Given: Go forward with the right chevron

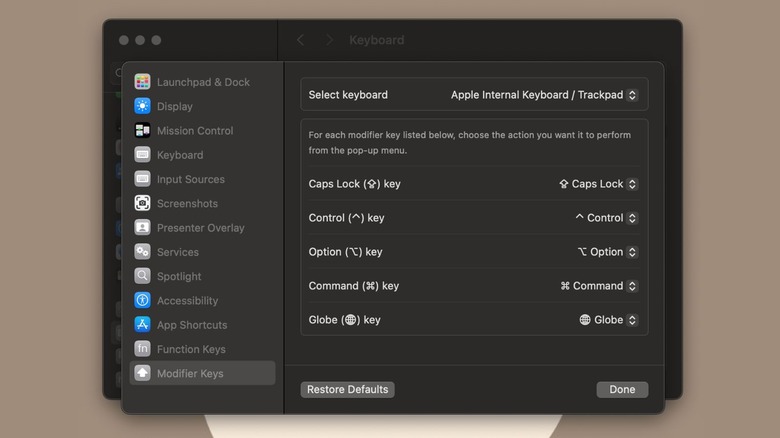Looking at the screenshot, I should tap(329, 40).
